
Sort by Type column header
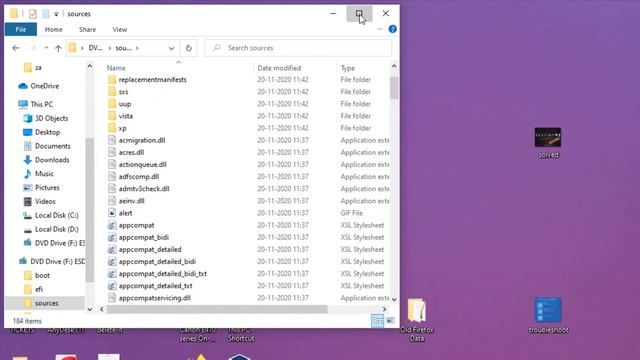point(348,68)
